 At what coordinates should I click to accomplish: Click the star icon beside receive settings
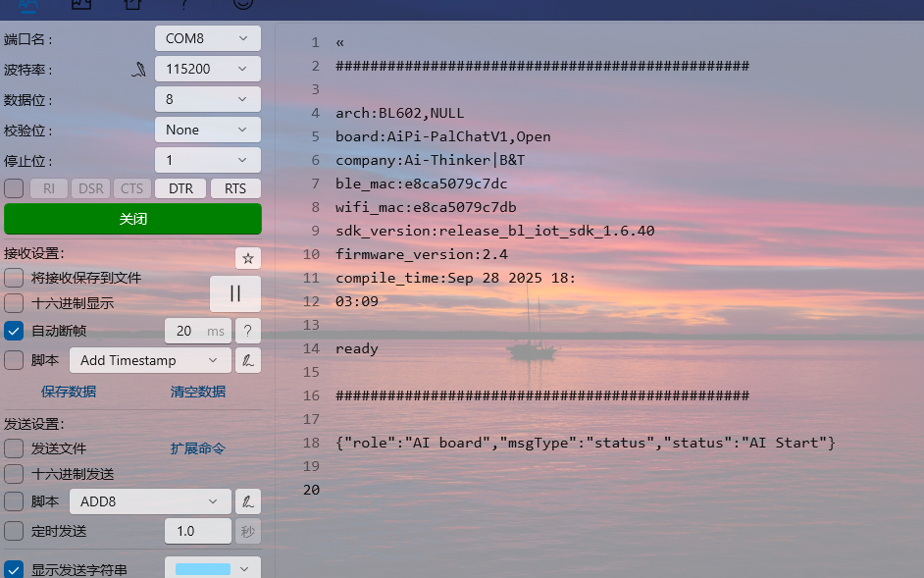pos(248,258)
